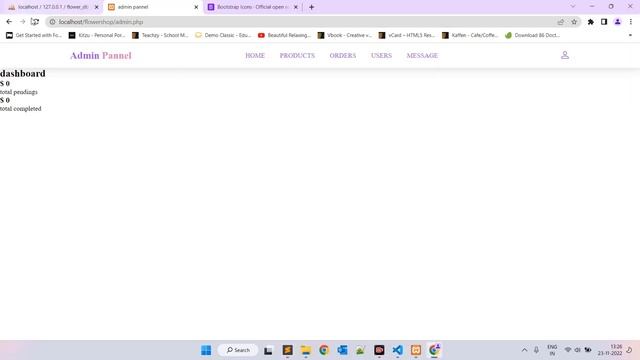Open the Chrome three-dot menu
The width and height of the screenshot is (640, 360).
[x=631, y=22]
